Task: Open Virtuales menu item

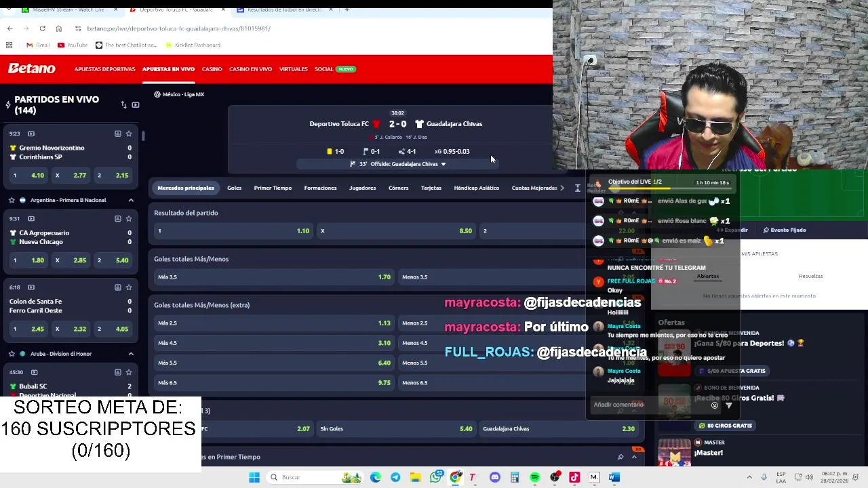Action: point(294,69)
